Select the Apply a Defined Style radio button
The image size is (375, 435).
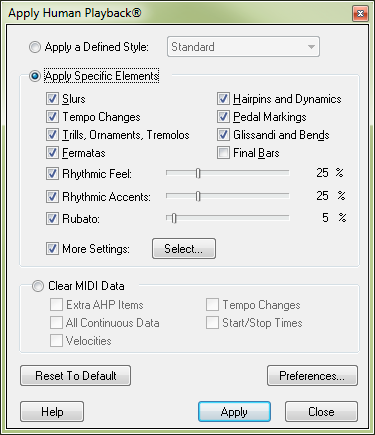[x=35, y=47]
